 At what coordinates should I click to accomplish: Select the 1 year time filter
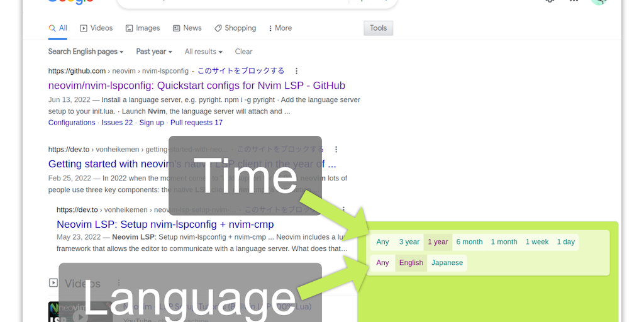pos(438,242)
